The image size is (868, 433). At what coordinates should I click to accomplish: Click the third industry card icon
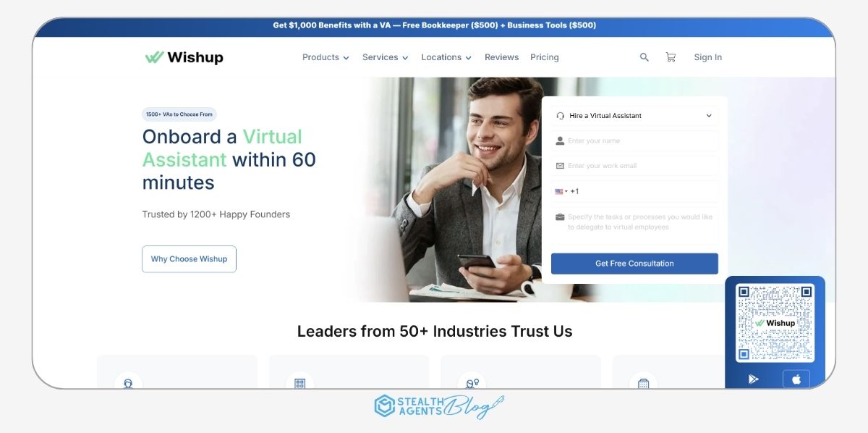pyautogui.click(x=472, y=383)
